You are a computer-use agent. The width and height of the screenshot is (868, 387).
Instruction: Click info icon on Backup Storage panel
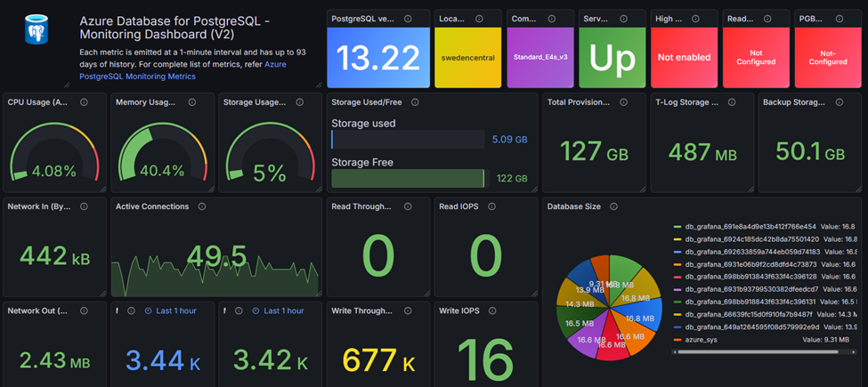click(x=840, y=102)
